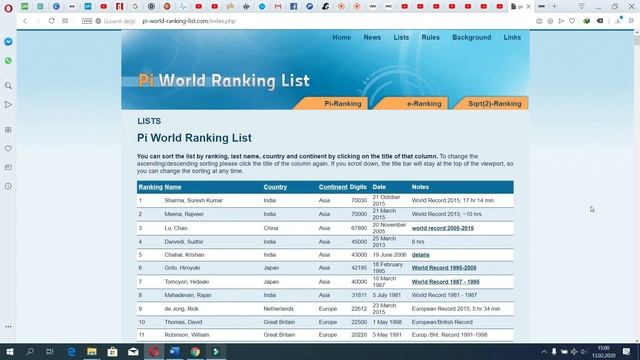The height and width of the screenshot is (360, 640).
Task: Click the VPN badge in address bar
Action: click(87, 21)
